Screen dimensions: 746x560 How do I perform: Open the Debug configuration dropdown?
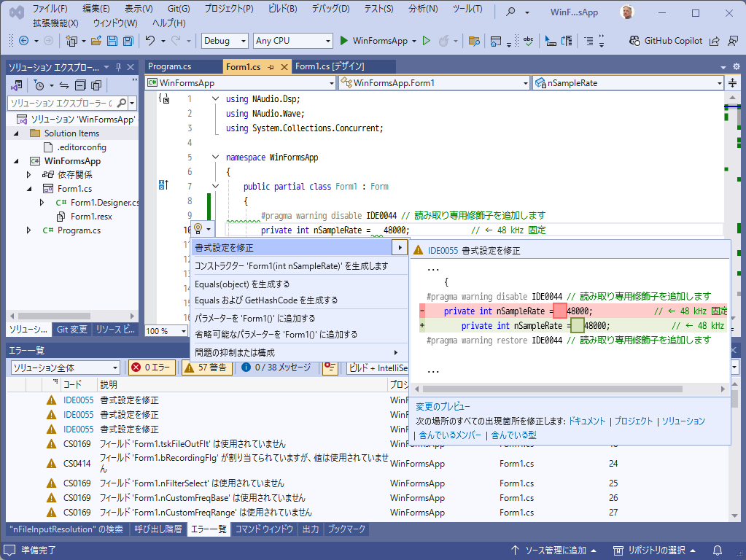click(225, 41)
